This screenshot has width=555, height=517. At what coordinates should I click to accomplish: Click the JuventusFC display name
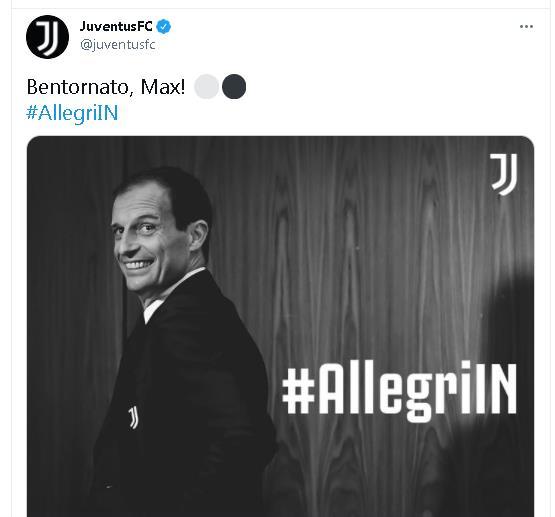point(116,26)
